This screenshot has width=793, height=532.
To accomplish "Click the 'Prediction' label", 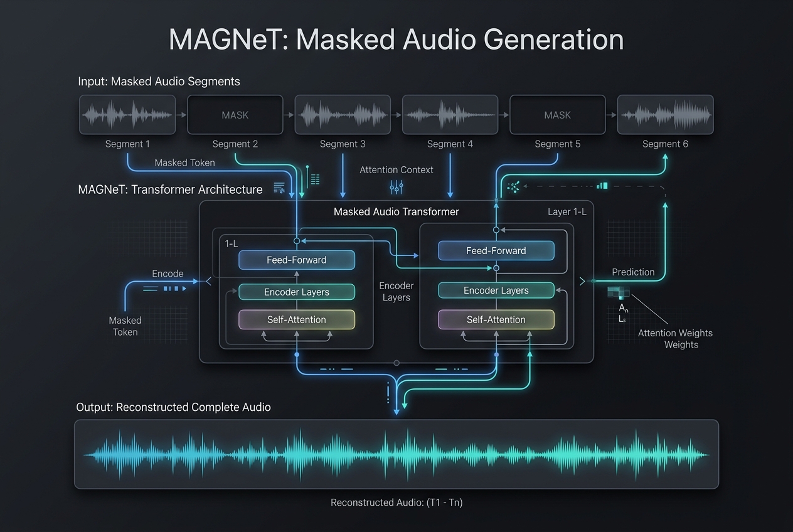I will pos(634,272).
